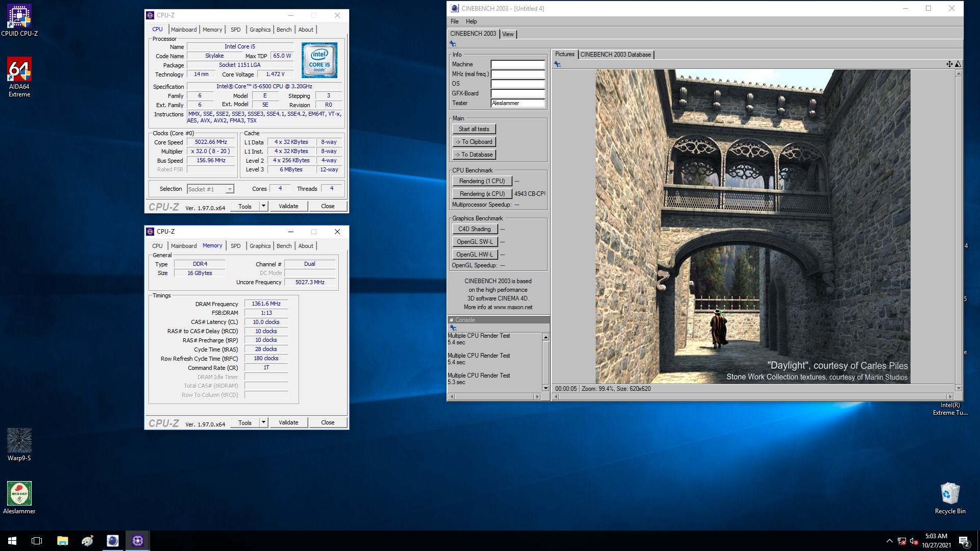
Task: Click the move-view cross icon in Pictures
Action: pyautogui.click(x=949, y=64)
